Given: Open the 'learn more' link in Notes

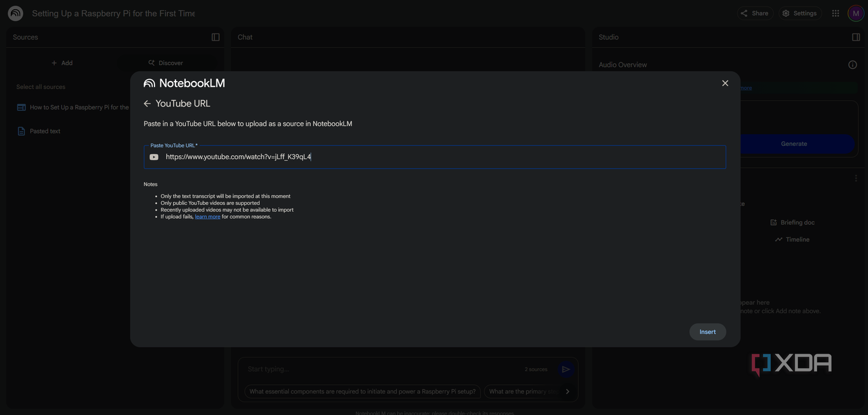Looking at the screenshot, I should click(207, 217).
